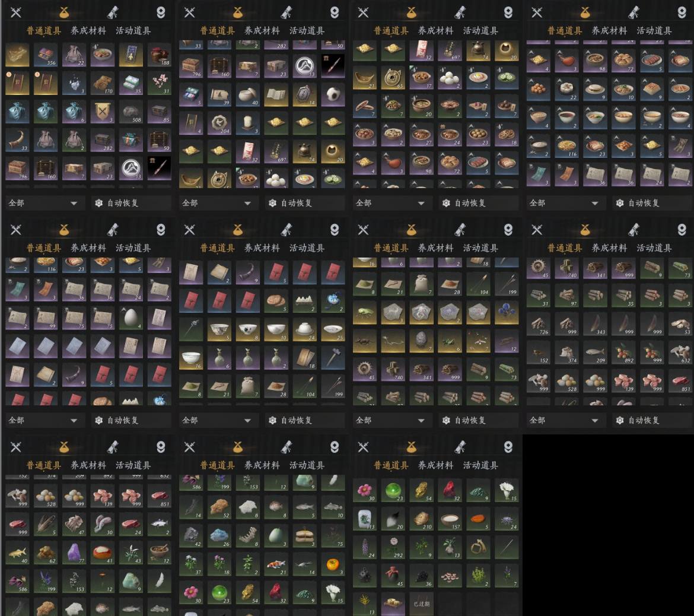This screenshot has width=694, height=616.
Task: Click the expired 已过期 item slot
Action: 421,604
